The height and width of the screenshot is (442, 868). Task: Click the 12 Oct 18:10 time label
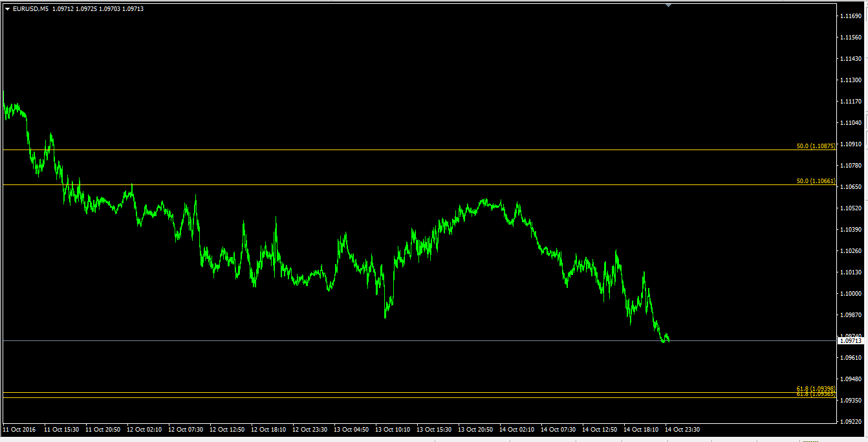pyautogui.click(x=268, y=429)
